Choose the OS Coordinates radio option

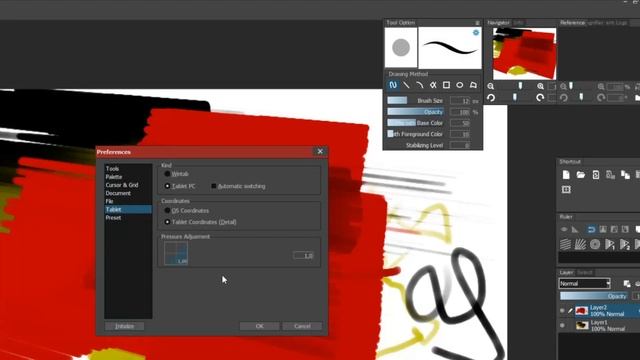[x=167, y=211]
